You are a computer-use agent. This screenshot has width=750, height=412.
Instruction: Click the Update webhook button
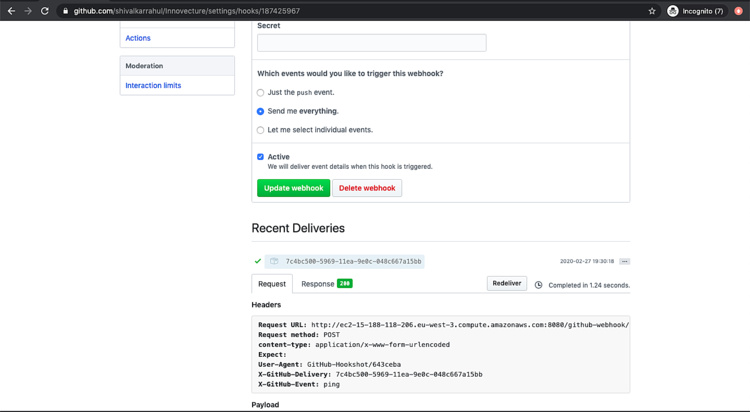[293, 188]
